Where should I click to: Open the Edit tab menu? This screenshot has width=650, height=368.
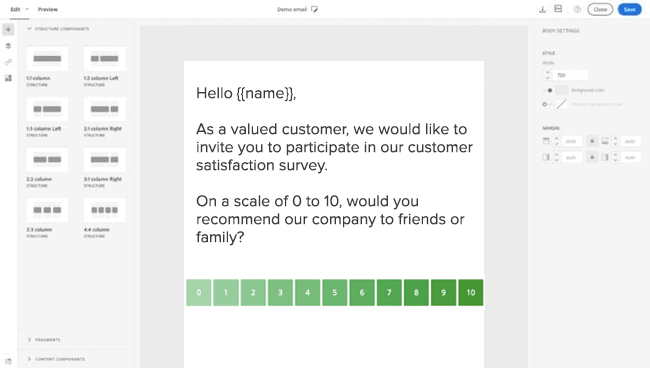tap(19, 9)
